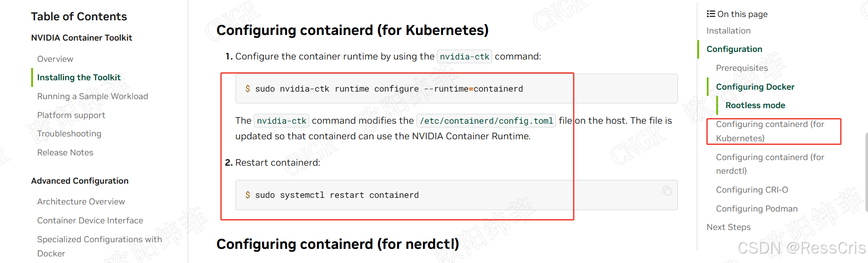
Task: Open the Overview page in sidebar
Action: (55, 59)
